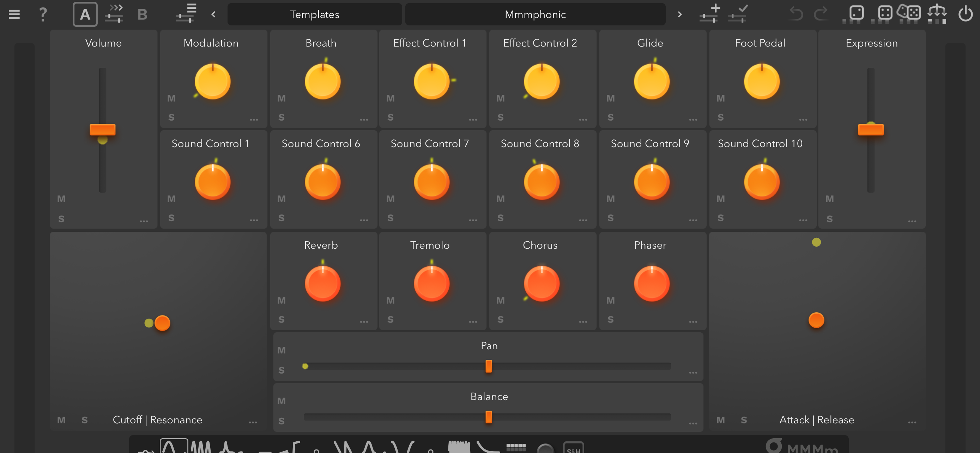The width and height of the screenshot is (980, 453).
Task: Open the Chorus options ellipsis
Action: 583,322
